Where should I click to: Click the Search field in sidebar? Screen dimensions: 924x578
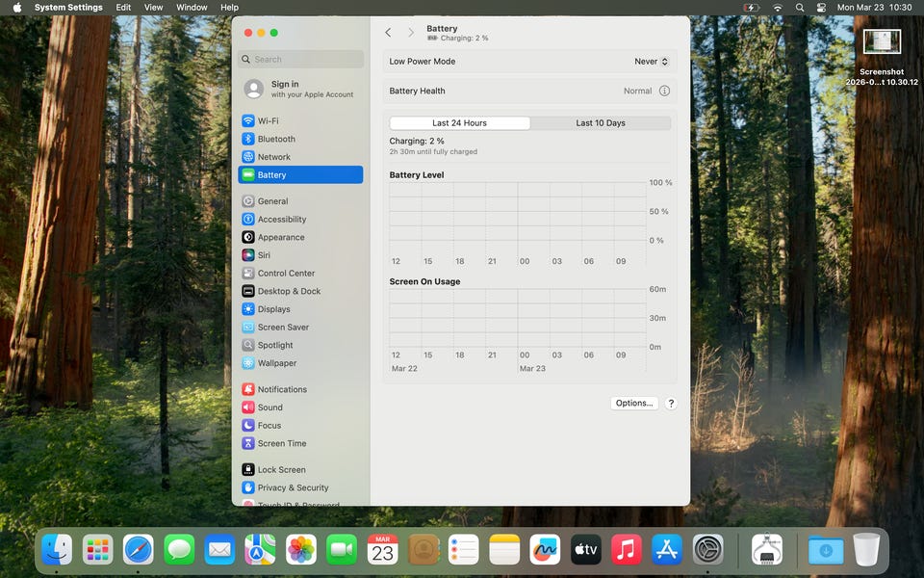click(300, 60)
